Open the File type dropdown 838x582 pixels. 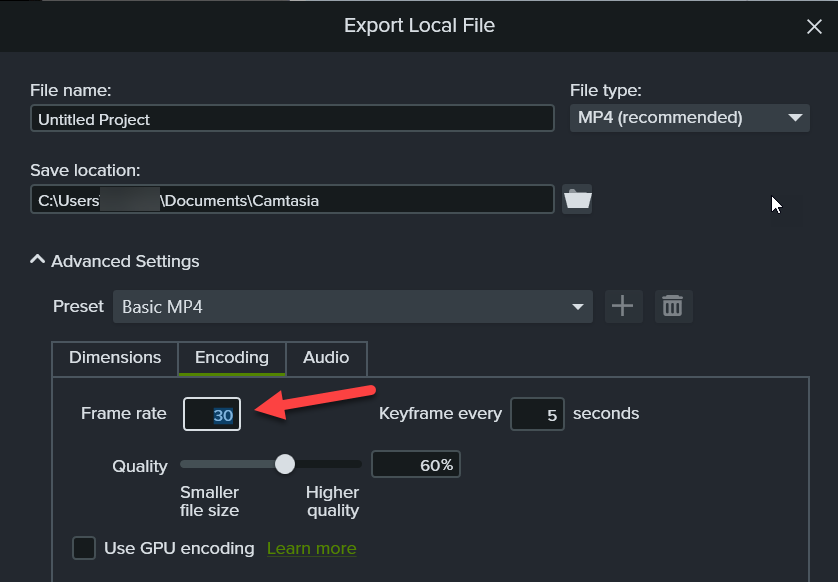tap(690, 118)
